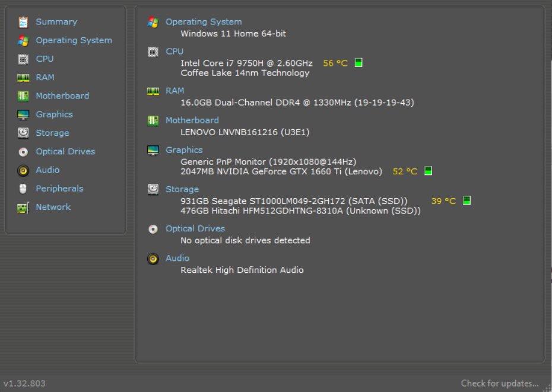Open Operating System section in sidebar
The image size is (552, 392).
(x=74, y=40)
